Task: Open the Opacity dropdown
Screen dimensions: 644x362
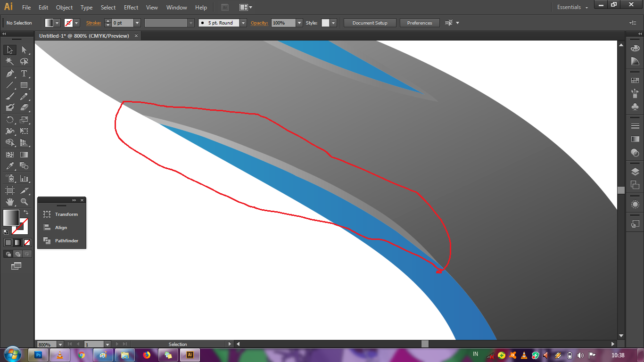Action: [300, 23]
